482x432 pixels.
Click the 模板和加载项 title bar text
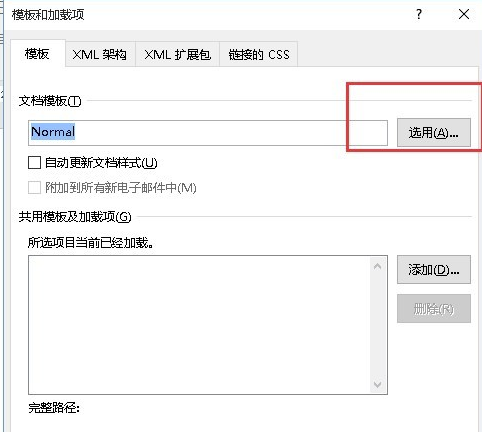(x=48, y=15)
